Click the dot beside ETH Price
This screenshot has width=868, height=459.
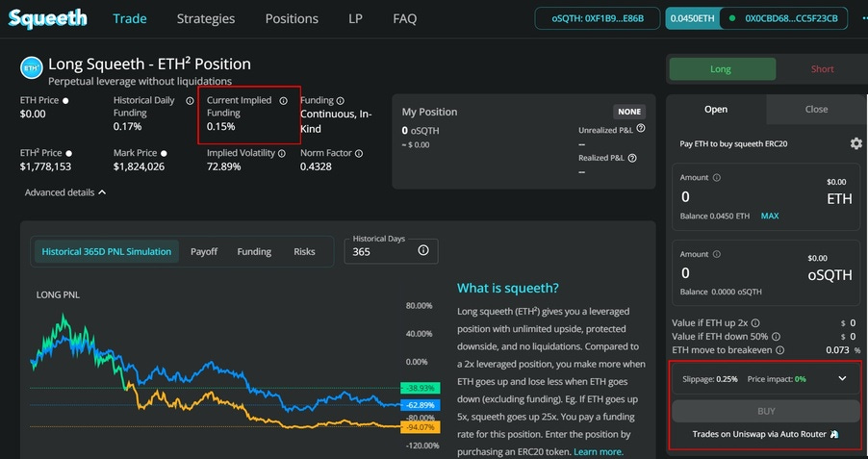point(65,101)
